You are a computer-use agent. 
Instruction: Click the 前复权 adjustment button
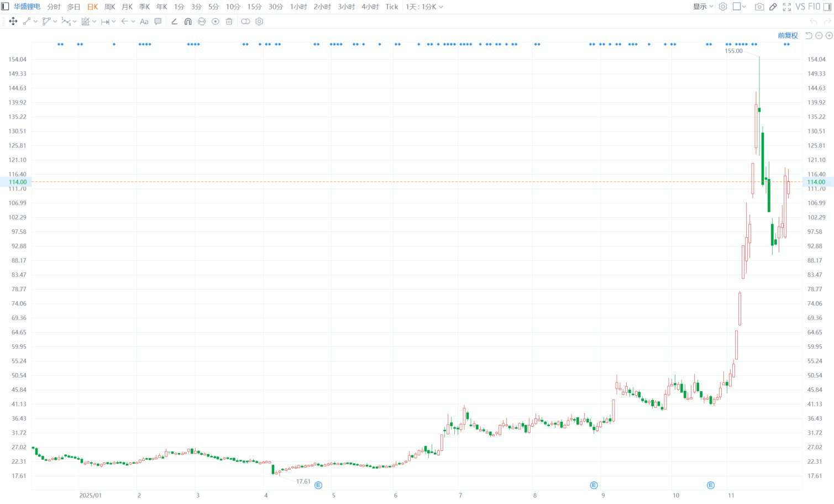pyautogui.click(x=788, y=35)
